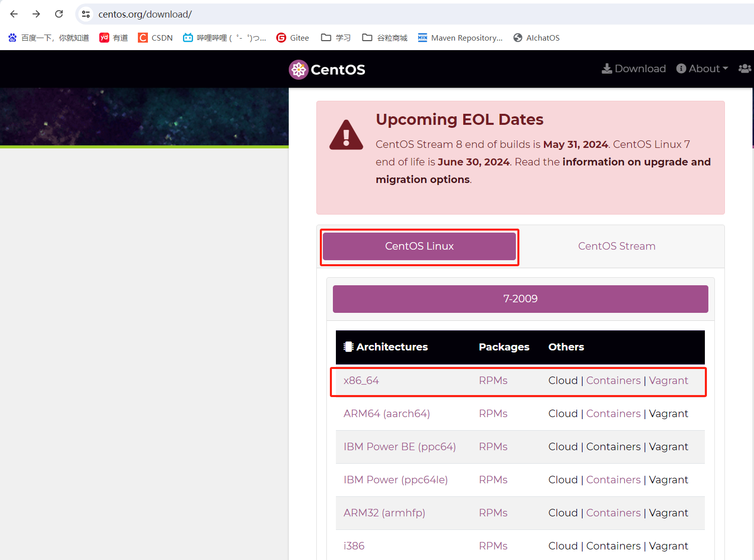754x560 pixels.
Task: Click the browser back arrow
Action: [14, 14]
